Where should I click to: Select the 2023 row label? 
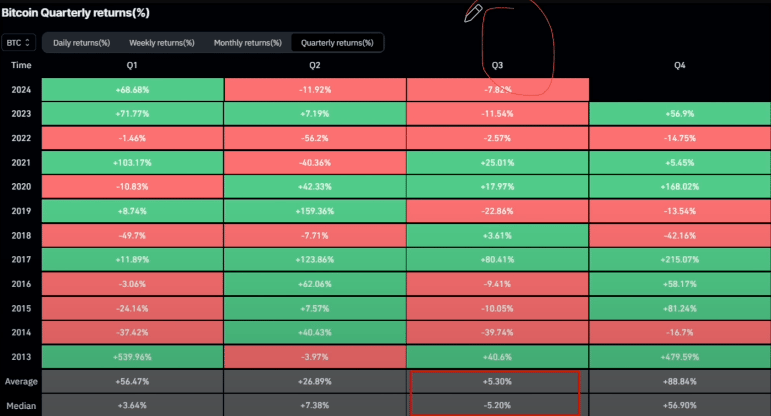pyautogui.click(x=21, y=114)
